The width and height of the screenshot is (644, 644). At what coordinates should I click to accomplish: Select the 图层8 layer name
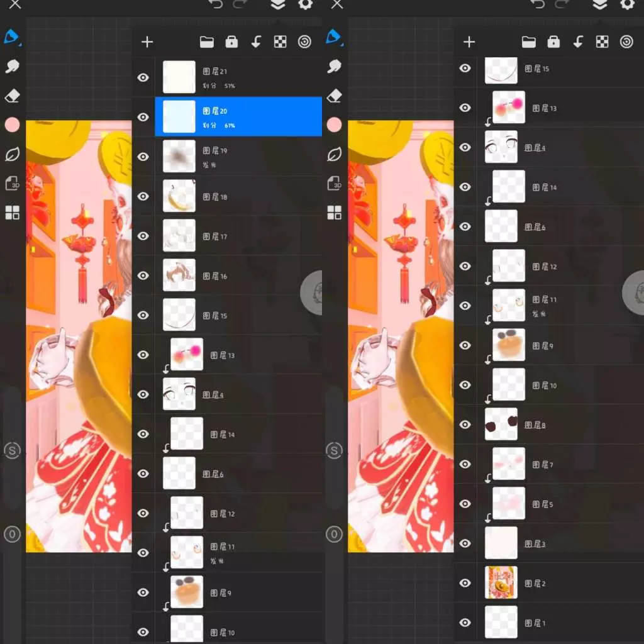pos(535,425)
